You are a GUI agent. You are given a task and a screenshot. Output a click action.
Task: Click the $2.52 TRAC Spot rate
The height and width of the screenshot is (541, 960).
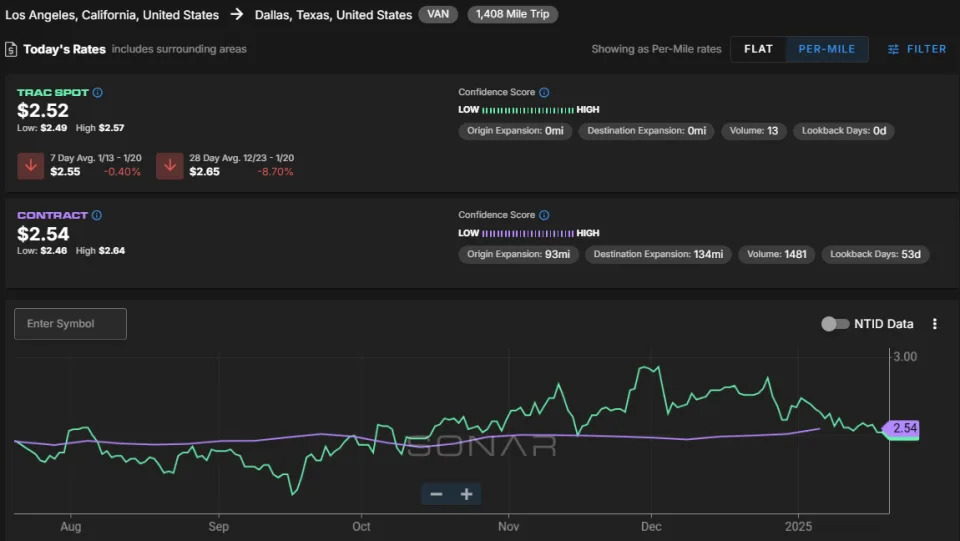[43, 111]
